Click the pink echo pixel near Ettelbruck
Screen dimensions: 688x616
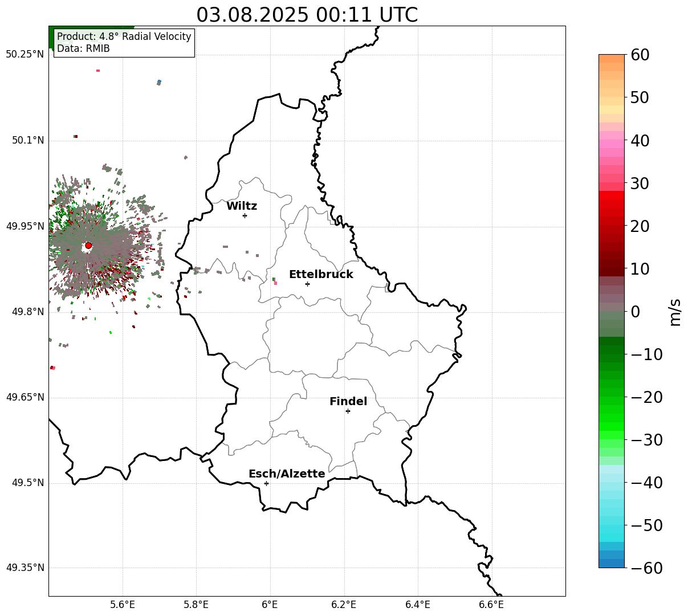tap(275, 283)
